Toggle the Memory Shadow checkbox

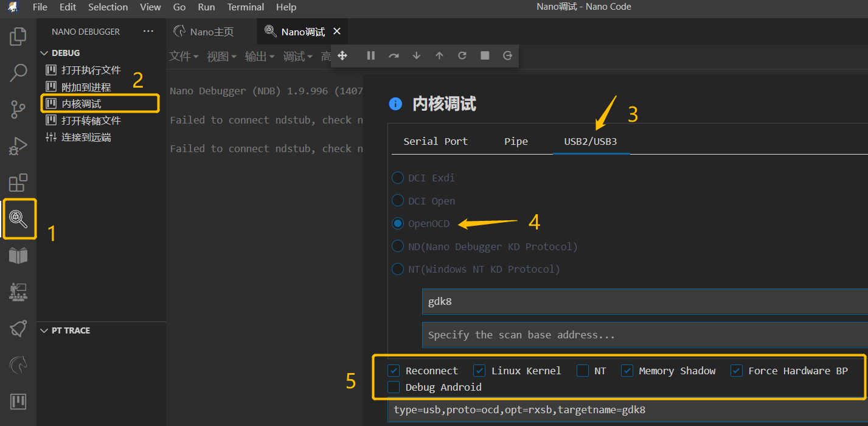627,371
